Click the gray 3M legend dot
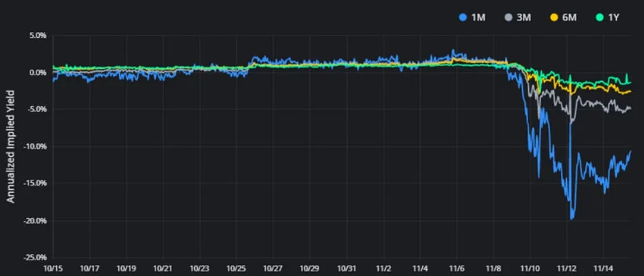The height and width of the screenshot is (276, 644). click(x=507, y=18)
